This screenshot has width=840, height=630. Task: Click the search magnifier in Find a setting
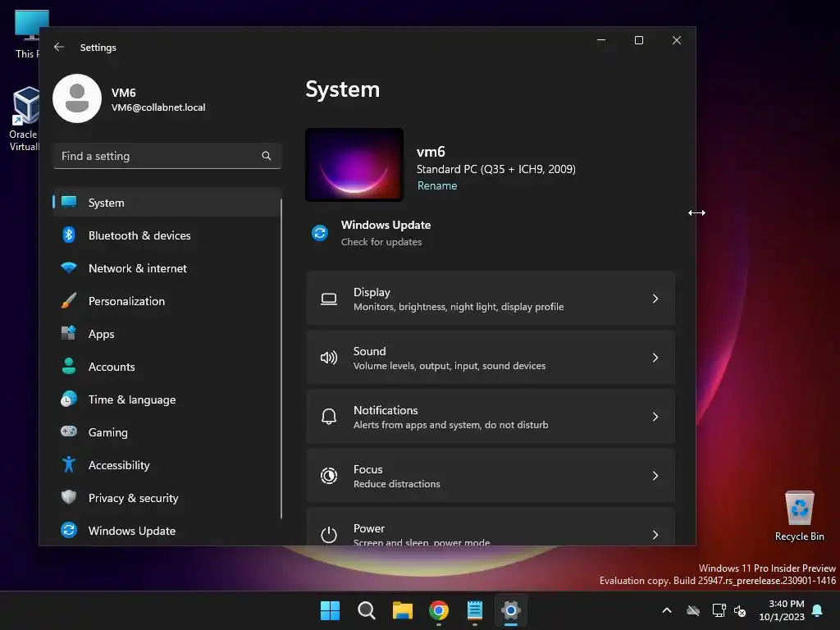click(267, 156)
